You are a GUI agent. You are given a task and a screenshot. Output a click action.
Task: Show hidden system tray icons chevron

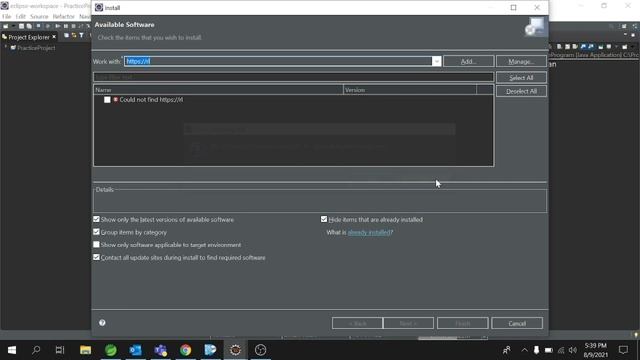pyautogui.click(x=524, y=350)
